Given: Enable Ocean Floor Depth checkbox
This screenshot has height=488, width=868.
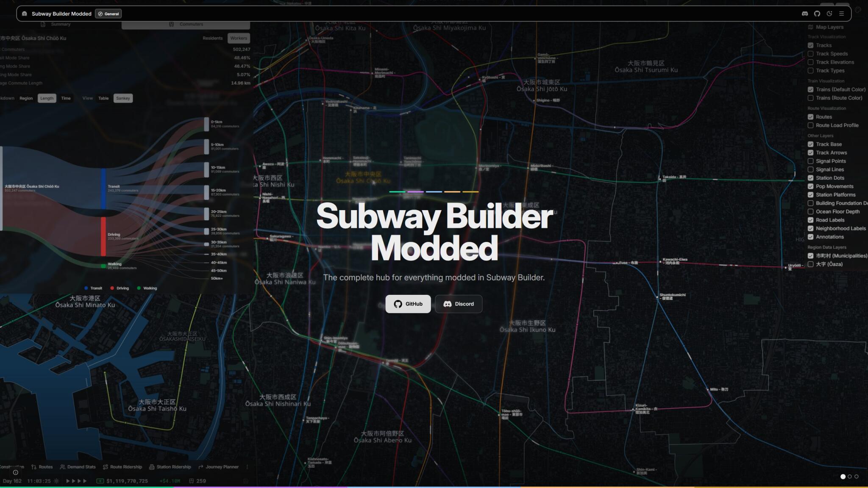Looking at the screenshot, I should (810, 211).
